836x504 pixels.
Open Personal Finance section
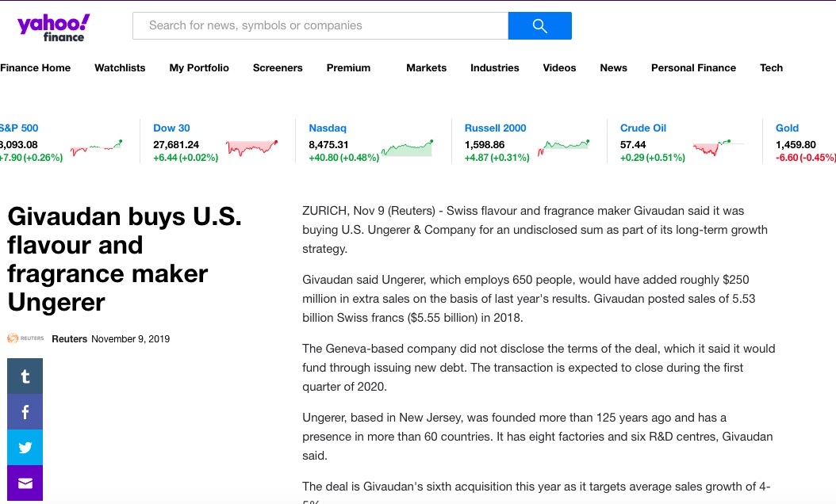click(x=693, y=68)
